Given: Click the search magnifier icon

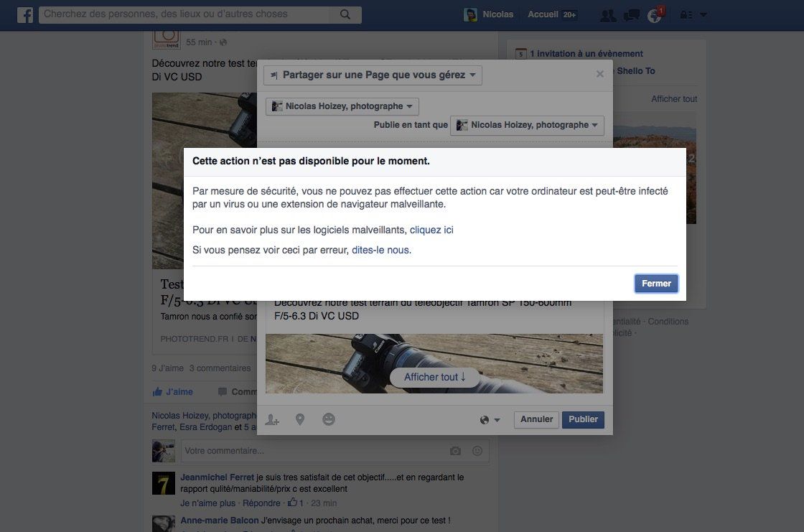Looking at the screenshot, I should 345,14.
